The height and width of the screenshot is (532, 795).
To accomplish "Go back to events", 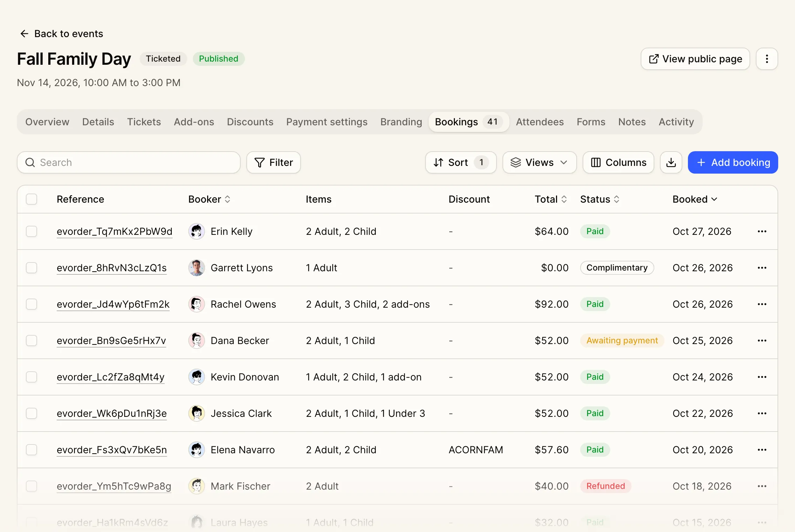I will [x=62, y=34].
